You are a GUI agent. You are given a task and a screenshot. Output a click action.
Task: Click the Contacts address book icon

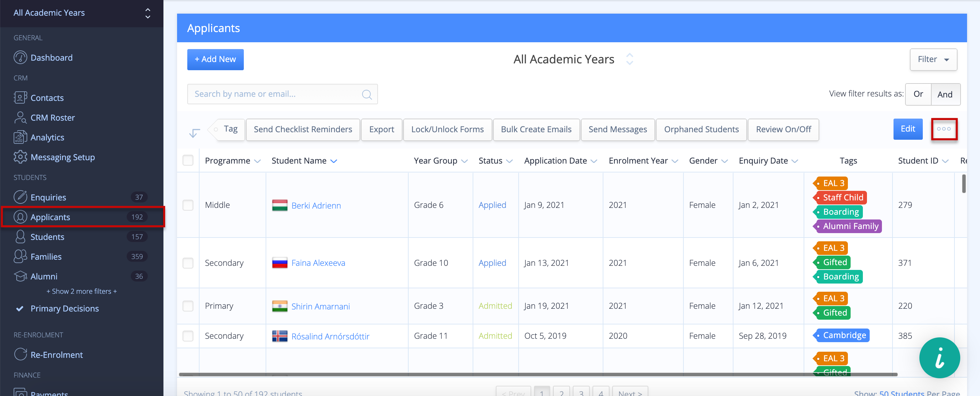(20, 97)
